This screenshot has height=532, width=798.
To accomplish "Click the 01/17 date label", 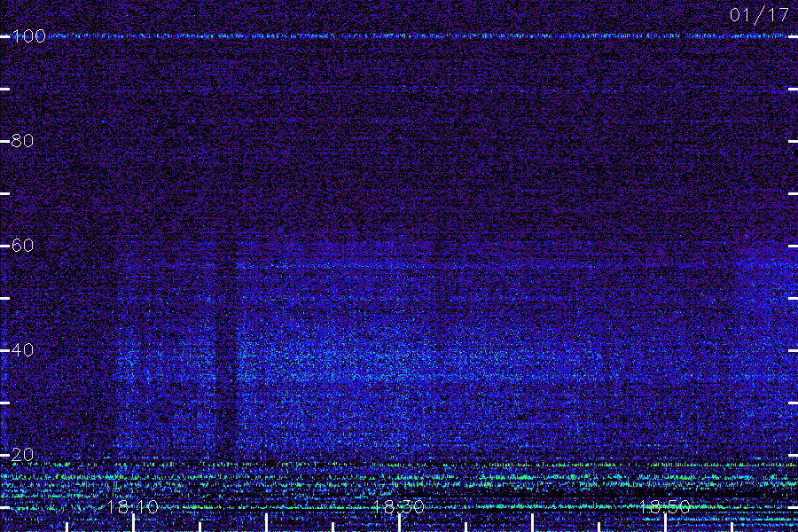I will [759, 15].
